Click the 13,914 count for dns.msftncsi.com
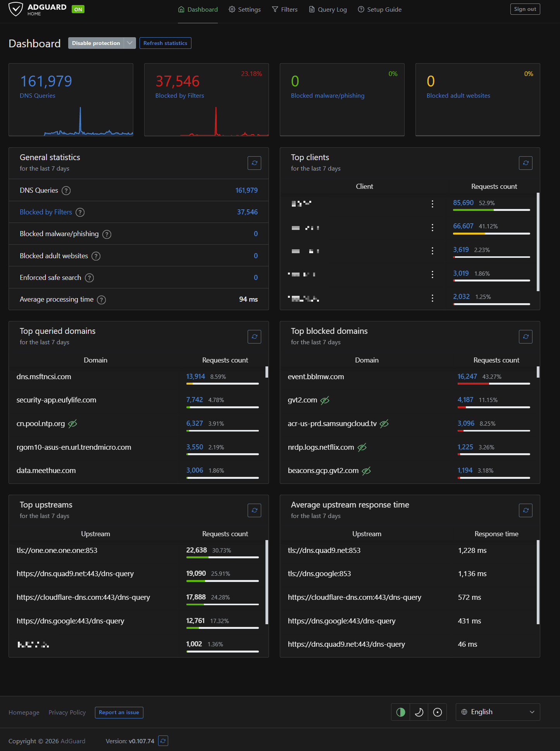 [196, 376]
